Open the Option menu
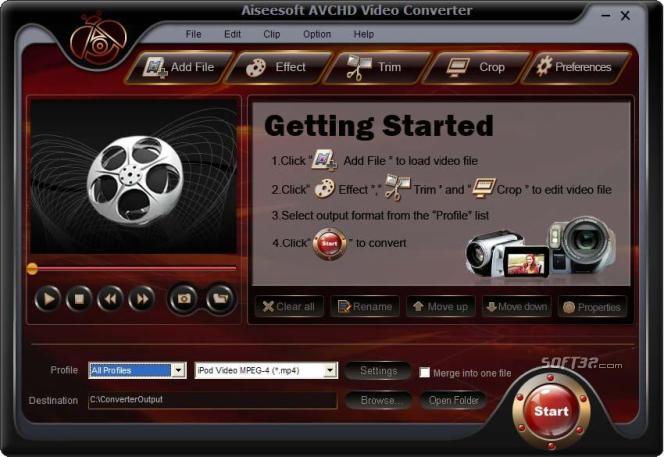 [317, 34]
